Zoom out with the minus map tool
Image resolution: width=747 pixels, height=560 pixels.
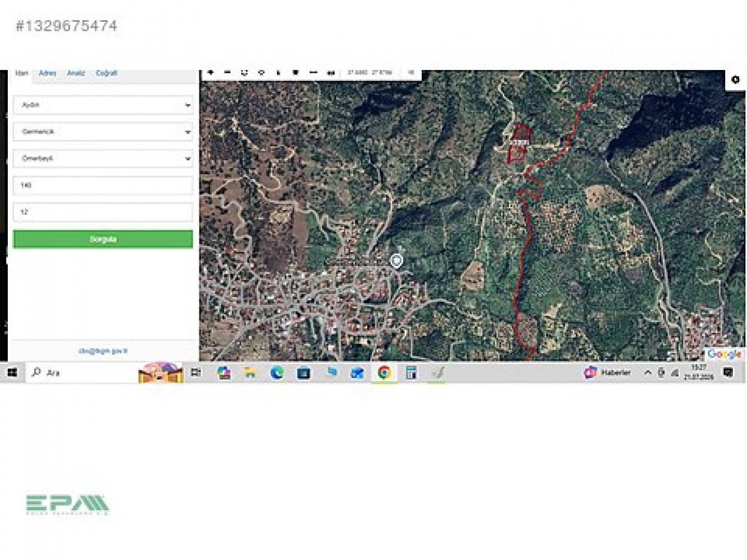click(227, 72)
